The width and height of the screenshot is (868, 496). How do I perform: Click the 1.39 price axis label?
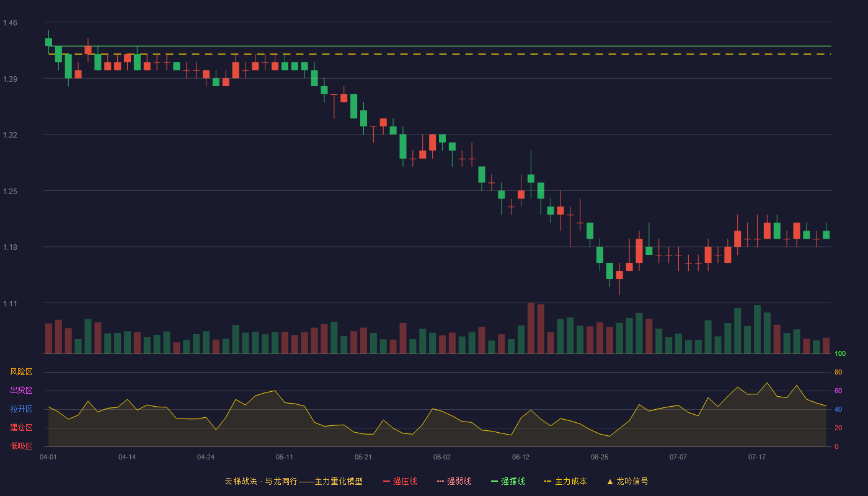[x=10, y=79]
